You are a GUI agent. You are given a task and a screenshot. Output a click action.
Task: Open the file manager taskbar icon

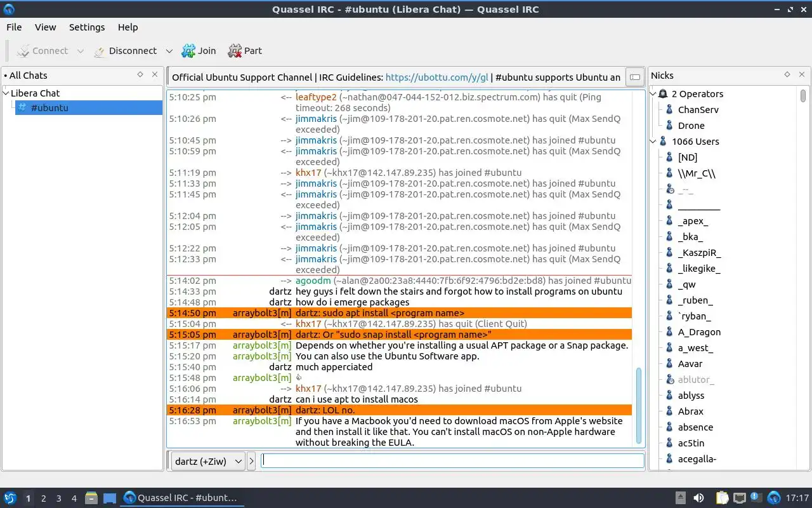pos(91,498)
